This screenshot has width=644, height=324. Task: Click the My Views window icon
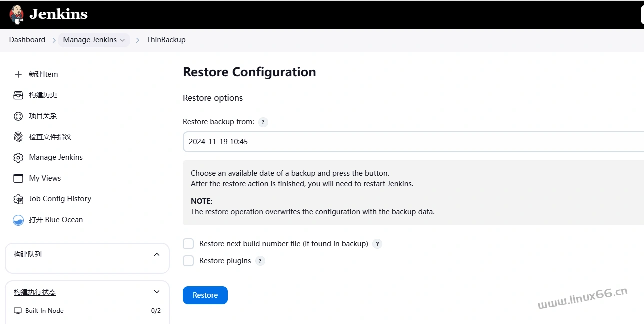[18, 178]
